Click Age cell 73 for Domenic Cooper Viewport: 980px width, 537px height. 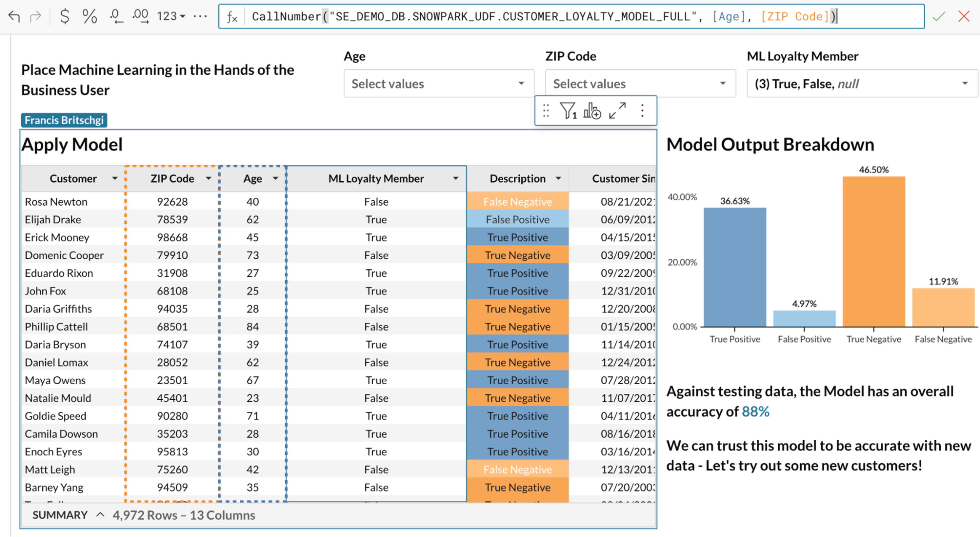pos(253,255)
